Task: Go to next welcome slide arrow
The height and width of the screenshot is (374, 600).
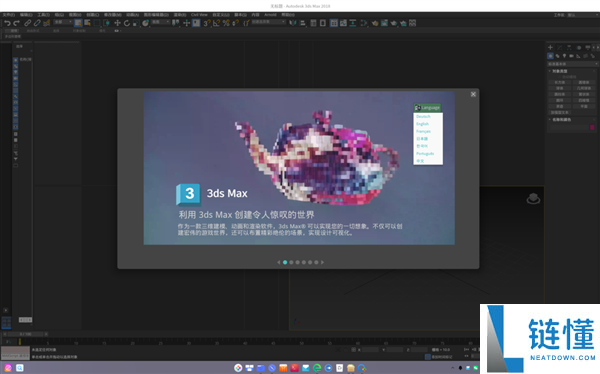Action: [x=323, y=262]
